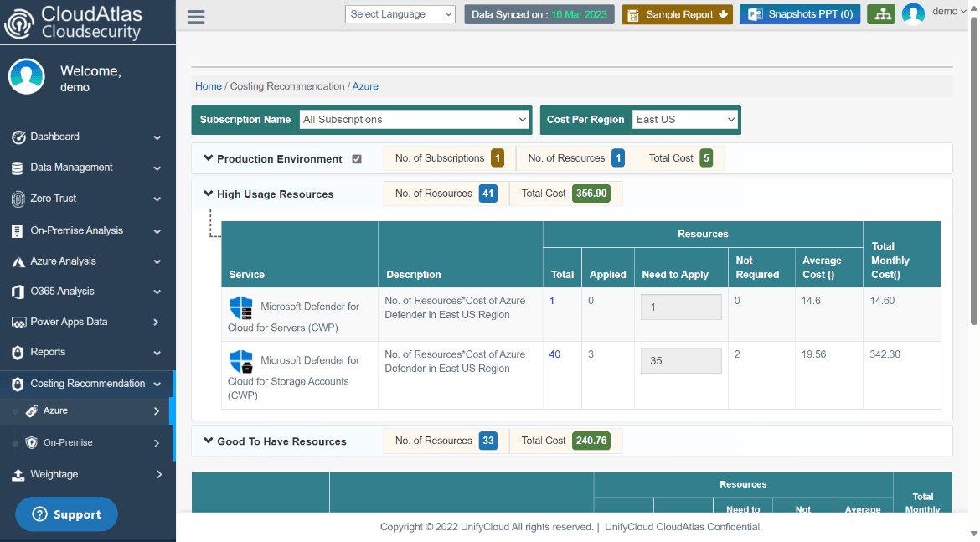Open total resources link 40 for Storage Accounts
Image resolution: width=980 pixels, height=542 pixels.
point(555,354)
